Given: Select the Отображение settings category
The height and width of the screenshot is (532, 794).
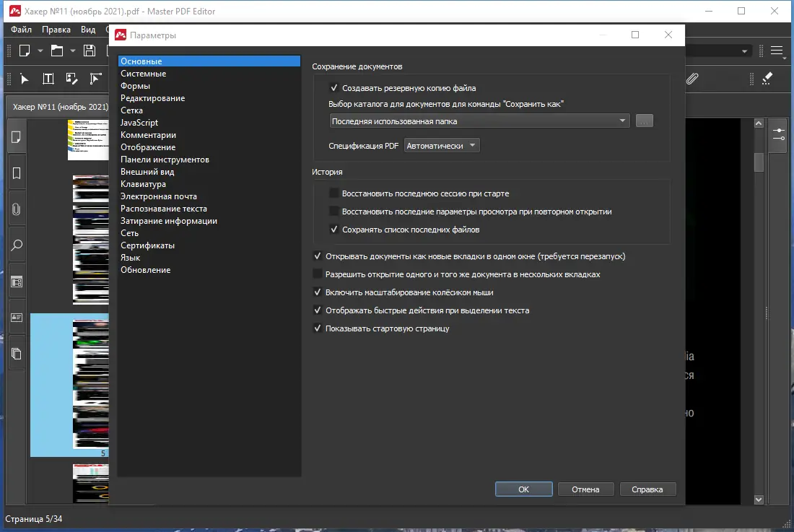Looking at the screenshot, I should (209, 147).
